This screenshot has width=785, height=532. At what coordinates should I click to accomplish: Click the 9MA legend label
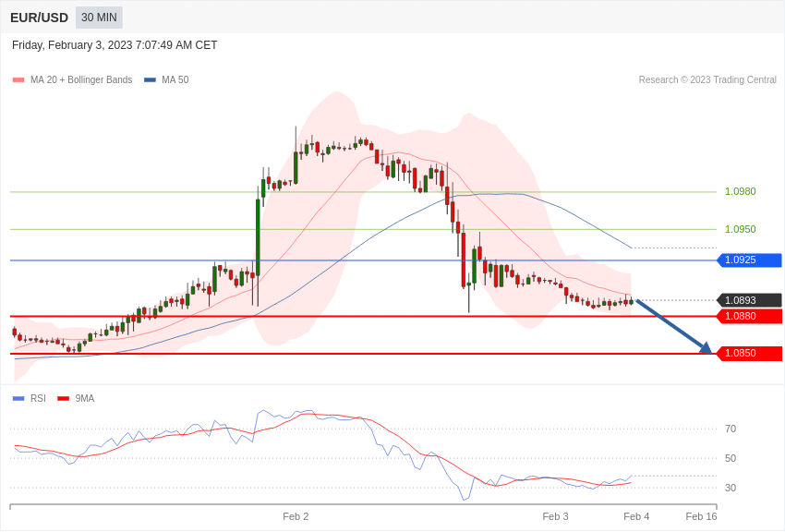coord(85,399)
